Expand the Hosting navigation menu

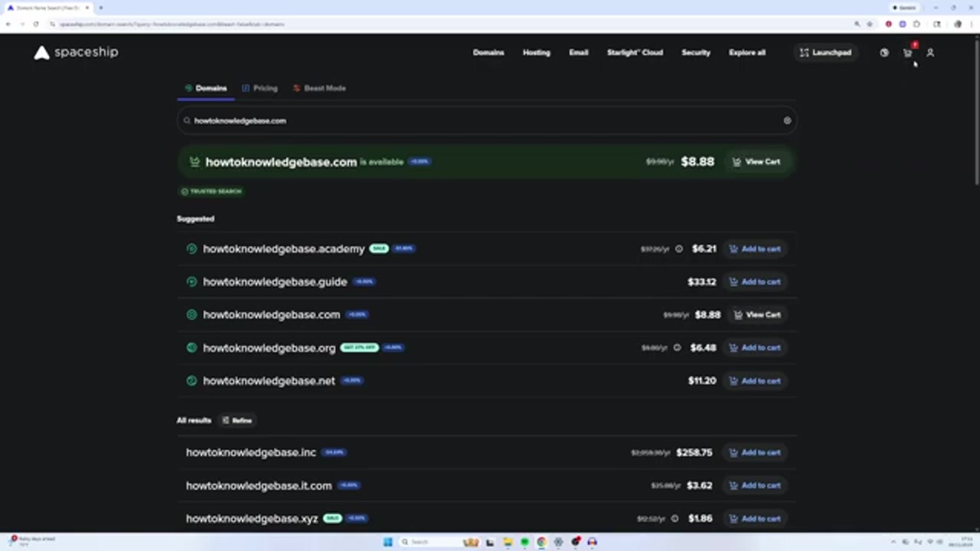[x=536, y=53]
